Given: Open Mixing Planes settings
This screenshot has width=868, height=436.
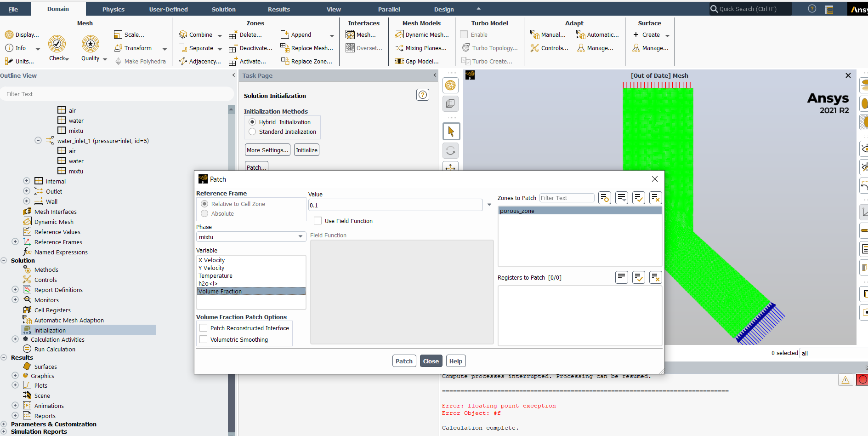Looking at the screenshot, I should coord(421,48).
